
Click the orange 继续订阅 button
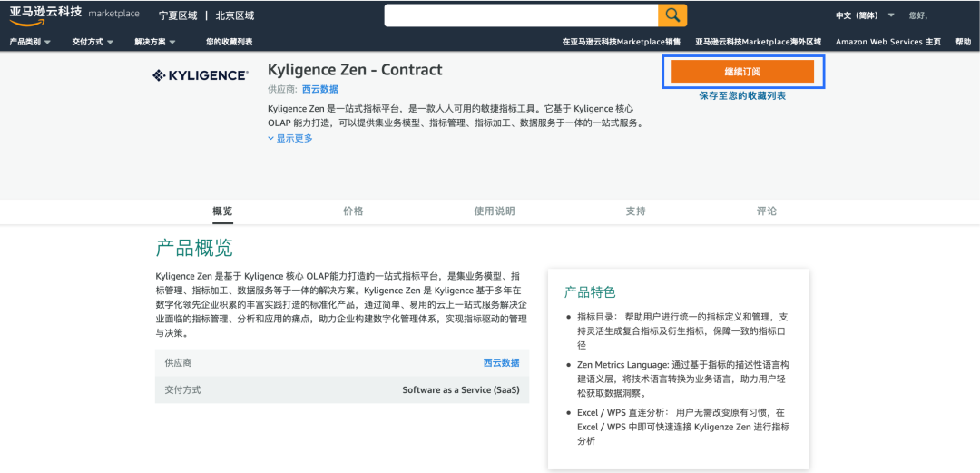click(742, 72)
